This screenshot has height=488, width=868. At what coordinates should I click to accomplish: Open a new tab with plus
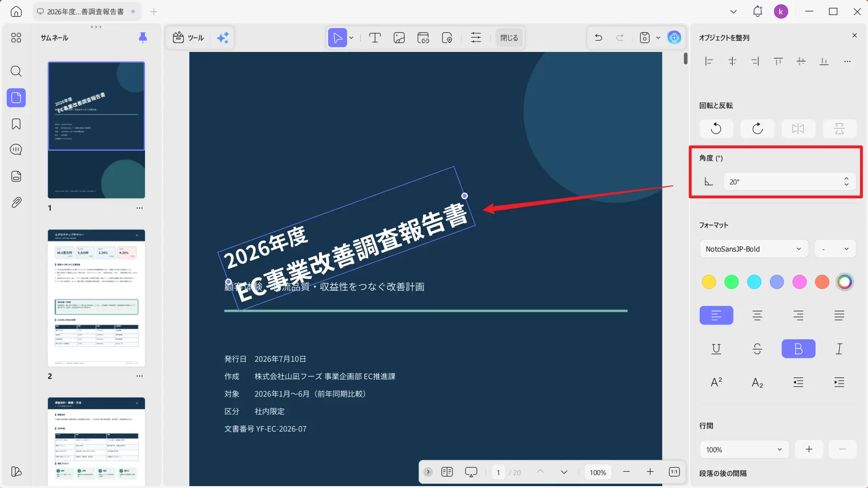coord(154,11)
